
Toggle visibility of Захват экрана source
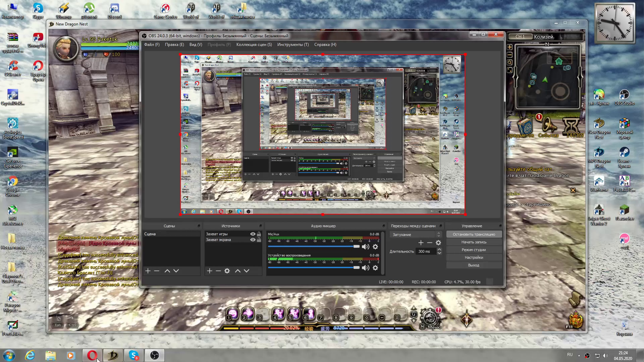click(x=253, y=240)
